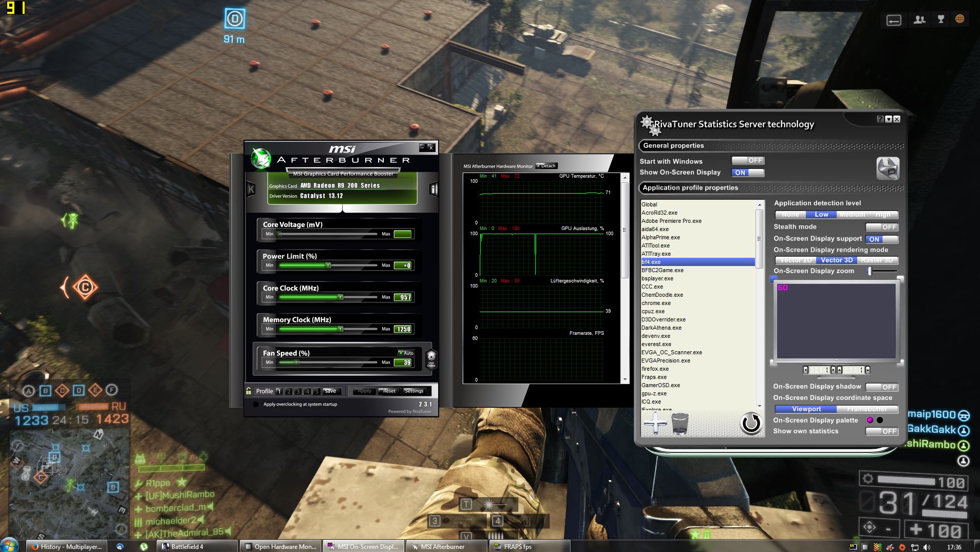Click the trash can delete profile icon

680,424
